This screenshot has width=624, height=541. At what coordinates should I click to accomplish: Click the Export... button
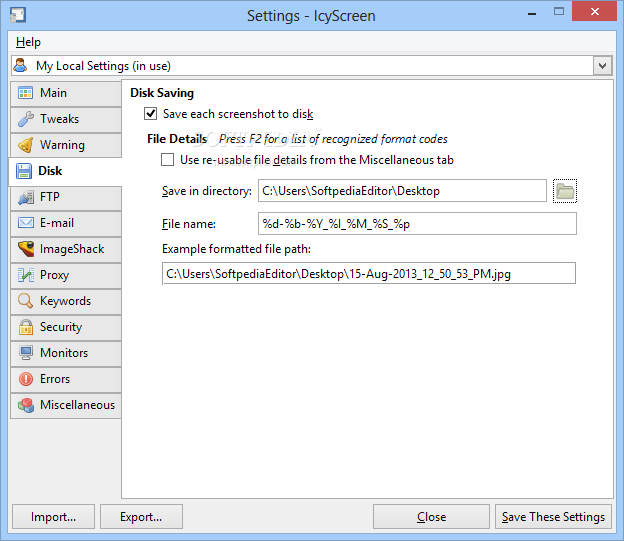[x=141, y=517]
